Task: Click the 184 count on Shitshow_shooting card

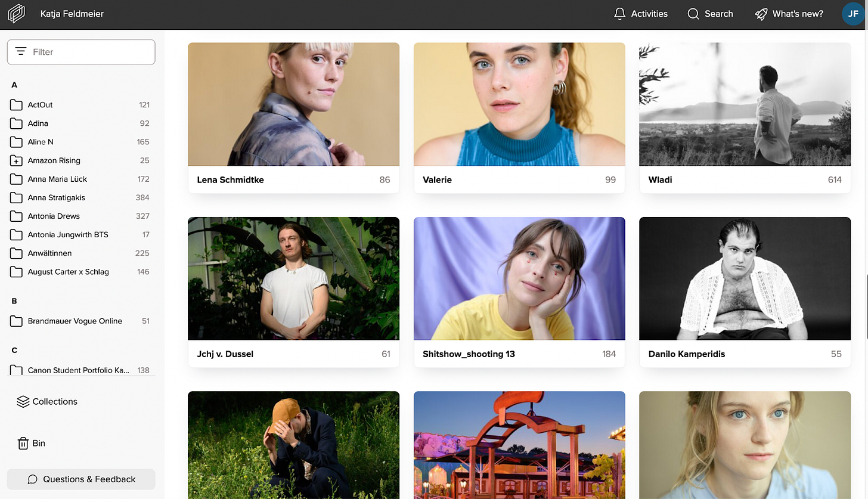Action: coord(609,354)
